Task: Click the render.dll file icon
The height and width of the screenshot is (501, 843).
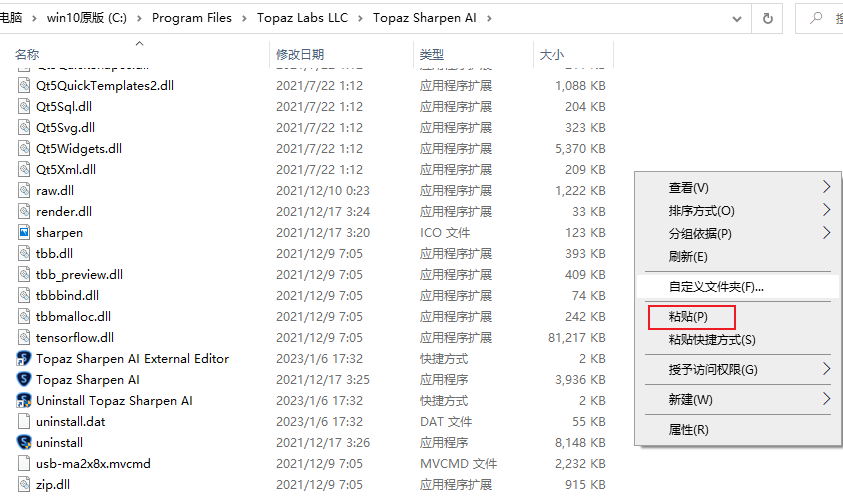Action: point(24,211)
